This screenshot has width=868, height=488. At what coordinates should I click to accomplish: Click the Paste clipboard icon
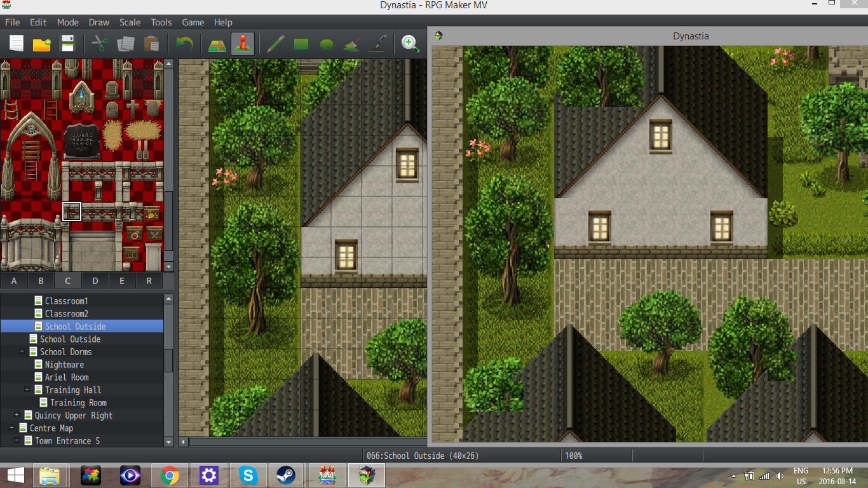[151, 44]
